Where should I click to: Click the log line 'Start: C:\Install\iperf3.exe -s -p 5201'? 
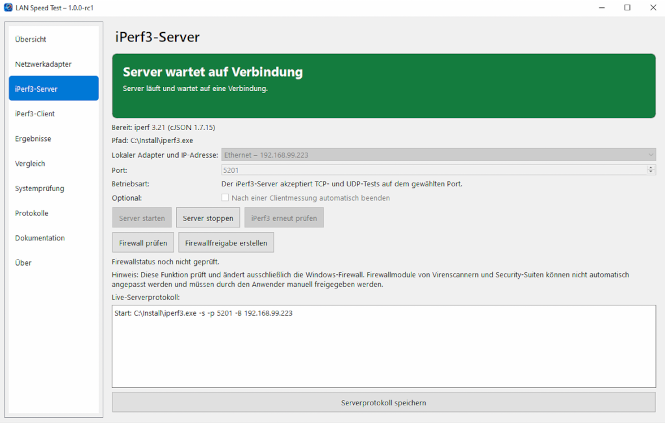point(204,313)
